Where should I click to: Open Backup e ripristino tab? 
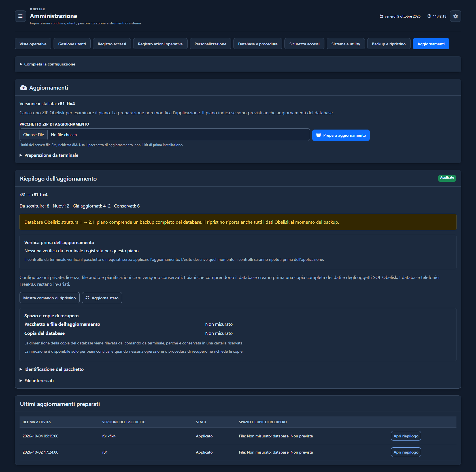[x=389, y=44]
